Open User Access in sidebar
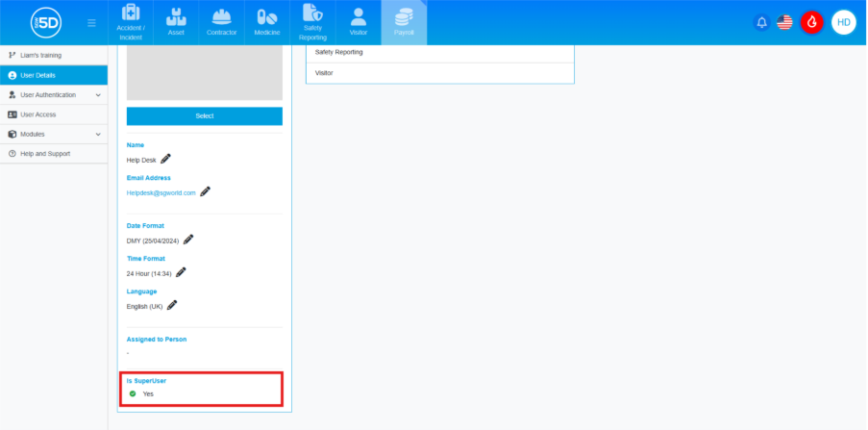The width and height of the screenshot is (868, 430). tap(54, 114)
